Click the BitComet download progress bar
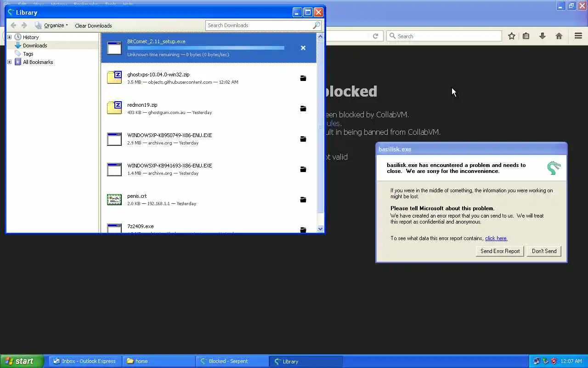The height and width of the screenshot is (368, 588). 206,48
